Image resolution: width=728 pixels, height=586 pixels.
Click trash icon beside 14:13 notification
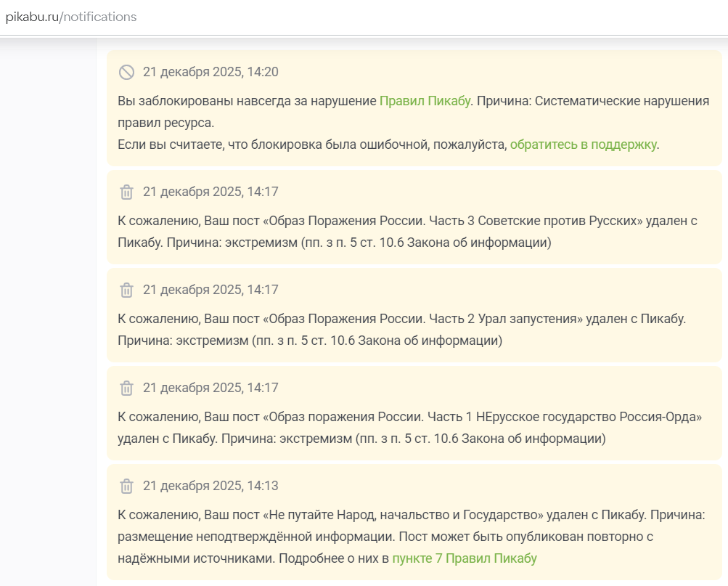click(x=126, y=487)
